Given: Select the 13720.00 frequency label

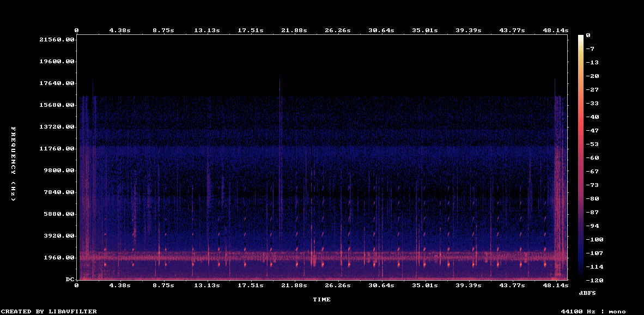Looking at the screenshot, I should [56, 126].
